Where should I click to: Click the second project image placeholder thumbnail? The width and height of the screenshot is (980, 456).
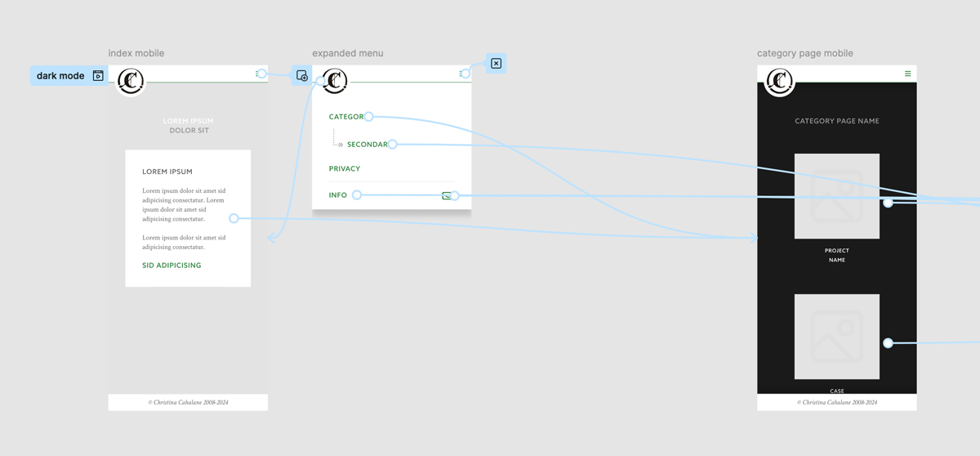[x=837, y=337]
